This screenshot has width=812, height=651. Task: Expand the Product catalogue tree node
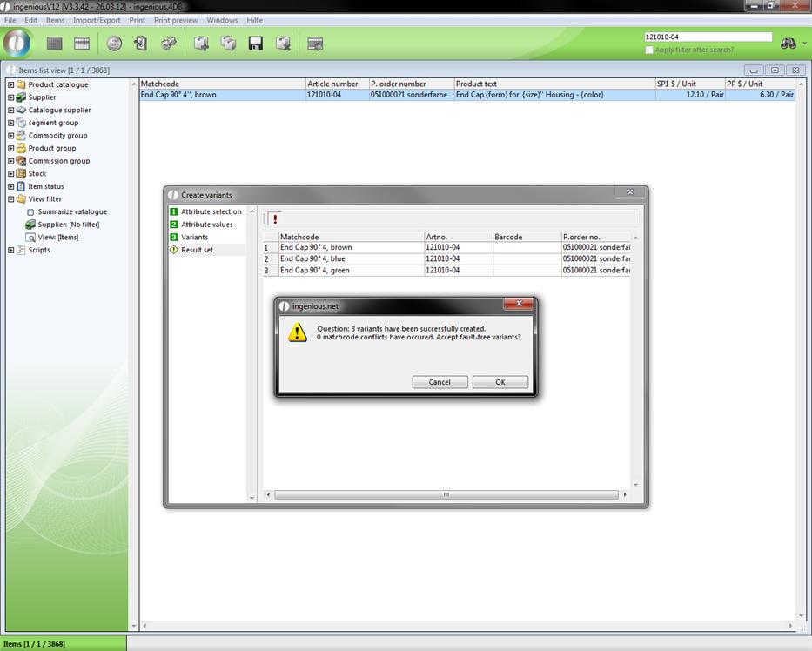click(x=11, y=85)
